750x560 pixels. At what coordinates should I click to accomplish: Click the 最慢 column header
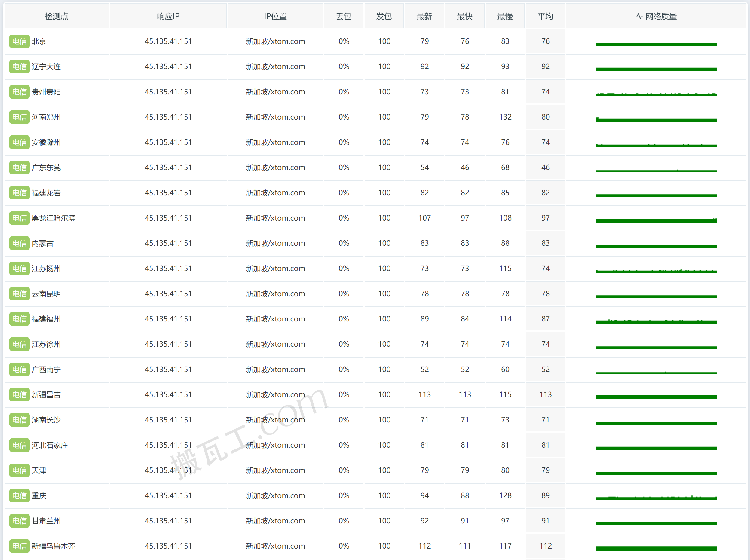click(505, 16)
